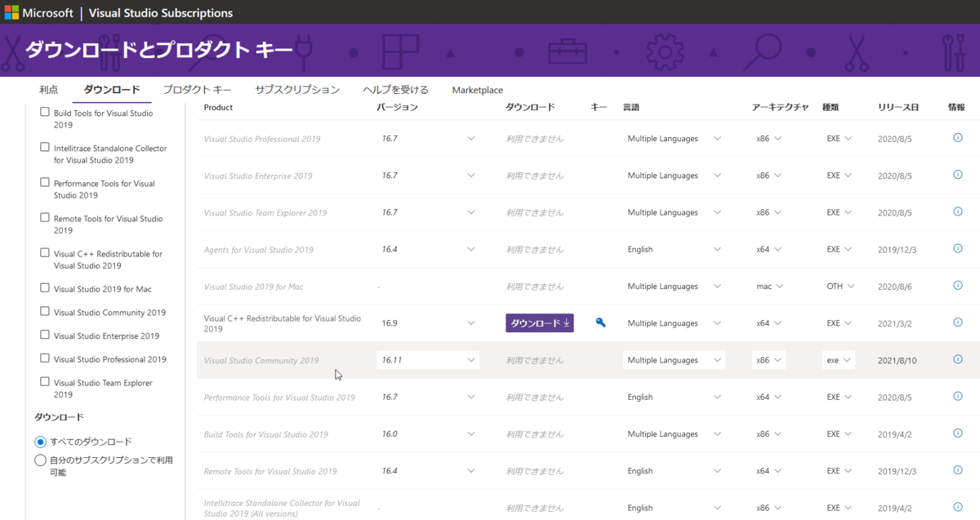Open info for Visual Studio Community 2019 row
This screenshot has height=520, width=980.
[958, 359]
